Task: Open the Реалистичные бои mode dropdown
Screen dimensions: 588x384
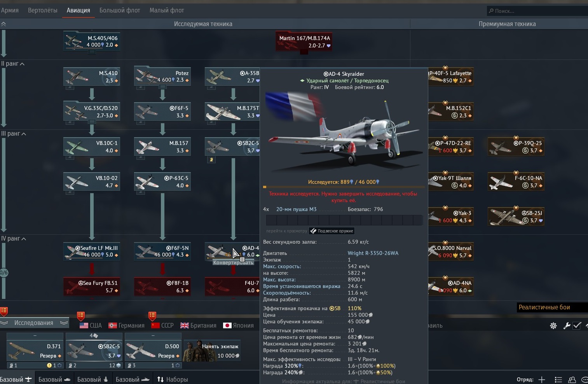Action: click(552, 307)
